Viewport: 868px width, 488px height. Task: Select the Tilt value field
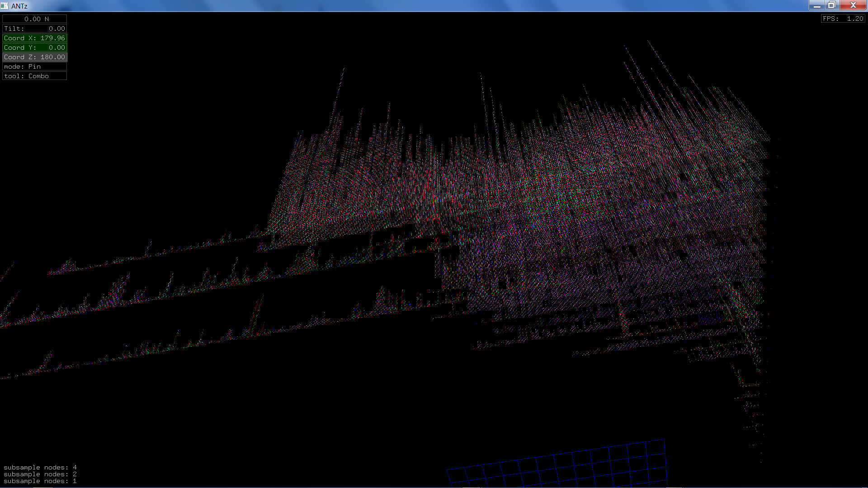tap(35, 28)
